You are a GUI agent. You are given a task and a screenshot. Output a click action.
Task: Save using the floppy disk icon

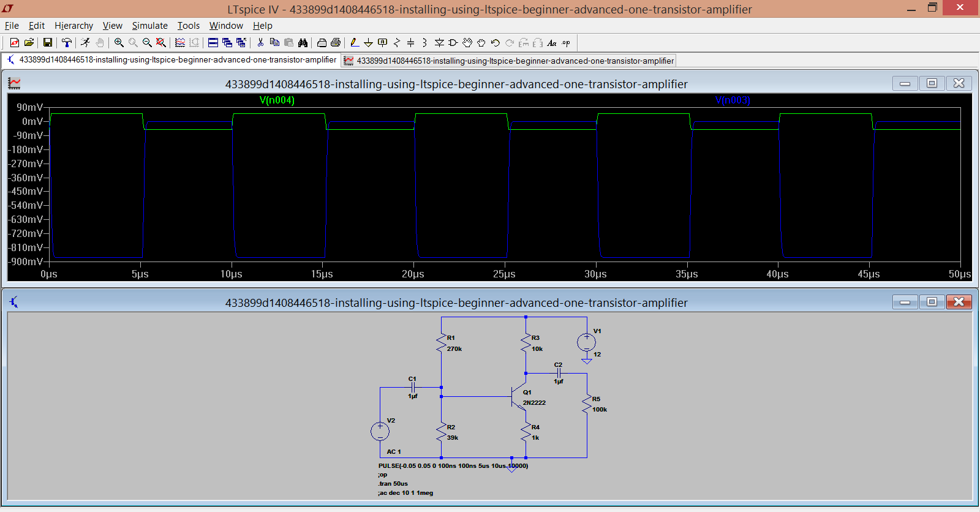47,42
